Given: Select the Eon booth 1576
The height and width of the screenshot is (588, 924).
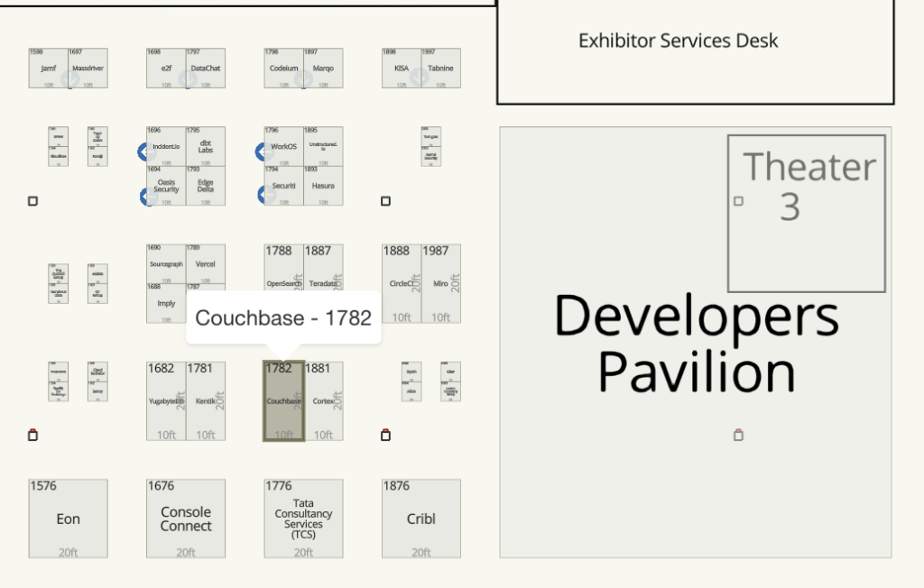Looking at the screenshot, I should (x=69, y=519).
